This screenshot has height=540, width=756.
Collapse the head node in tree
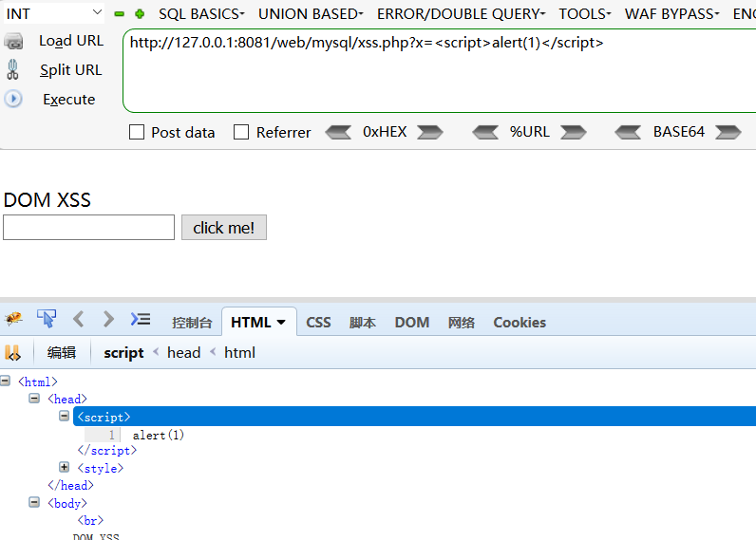point(34,398)
